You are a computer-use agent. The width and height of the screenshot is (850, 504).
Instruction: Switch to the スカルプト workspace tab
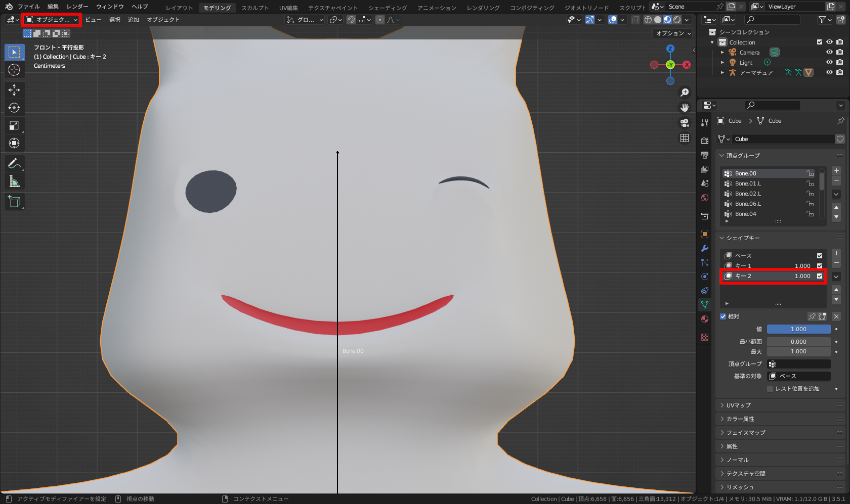point(255,8)
